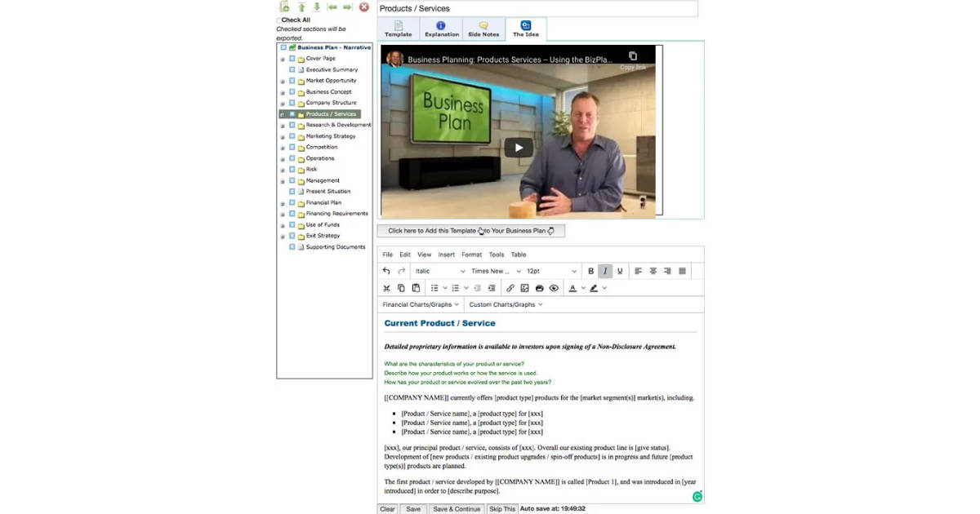This screenshot has width=980, height=514.
Task: Open preview with the eye icon
Action: (x=554, y=288)
